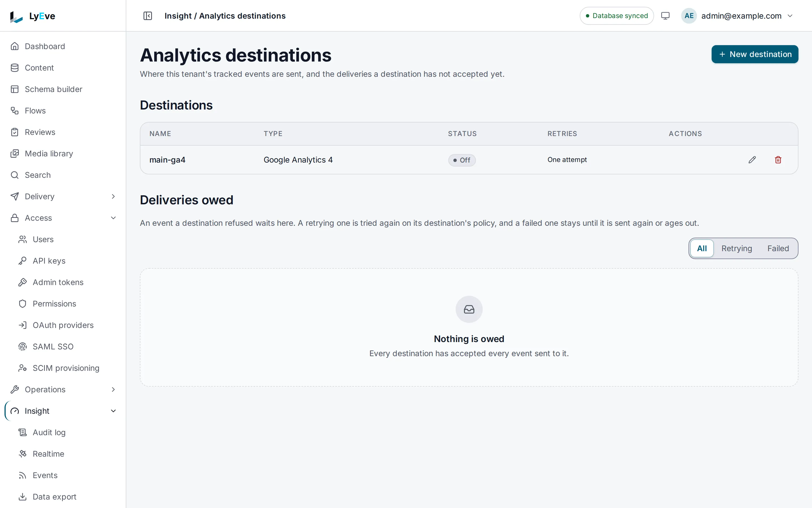Open Users in the sidebar
This screenshot has height=508, width=812.
click(x=63, y=240)
